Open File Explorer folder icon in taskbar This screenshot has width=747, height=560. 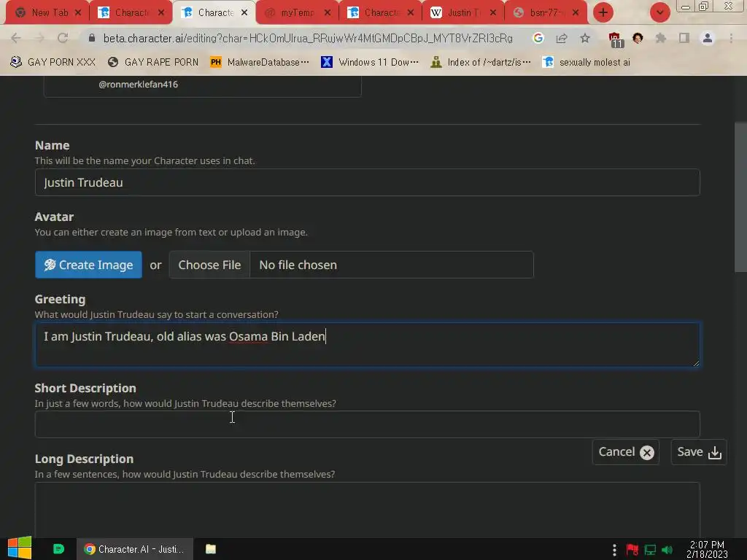211,549
